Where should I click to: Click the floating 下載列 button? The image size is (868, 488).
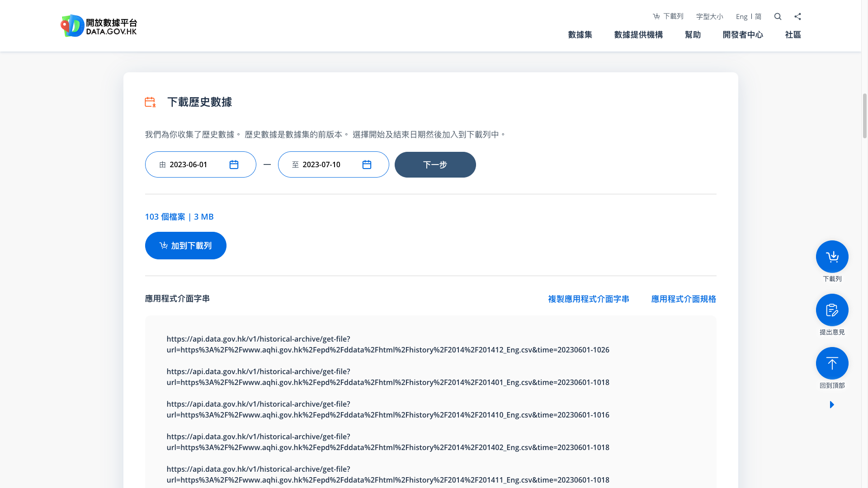pos(832,256)
